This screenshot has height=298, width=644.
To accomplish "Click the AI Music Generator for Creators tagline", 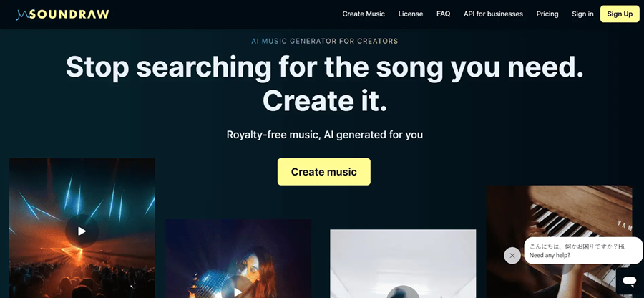I will (324, 41).
